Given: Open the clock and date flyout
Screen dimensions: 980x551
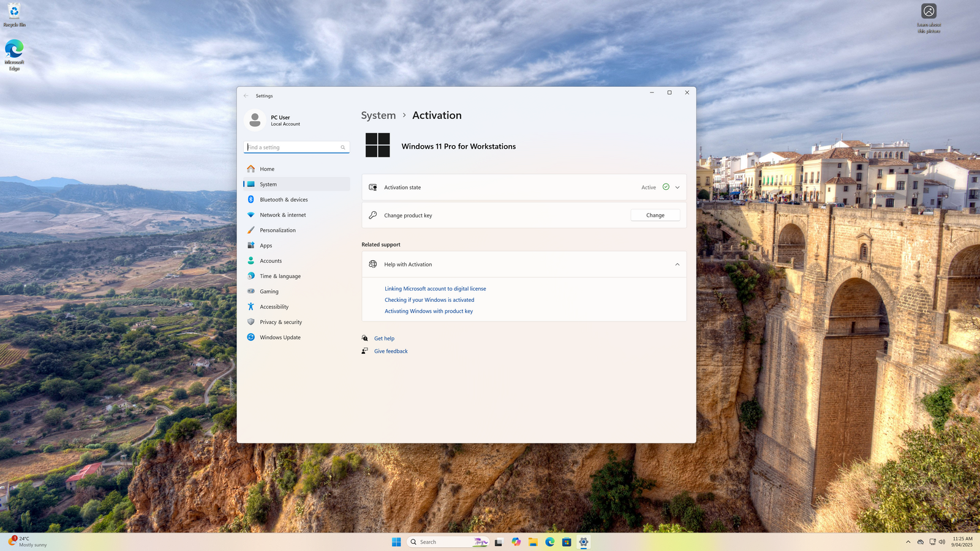Looking at the screenshot, I should [x=962, y=542].
